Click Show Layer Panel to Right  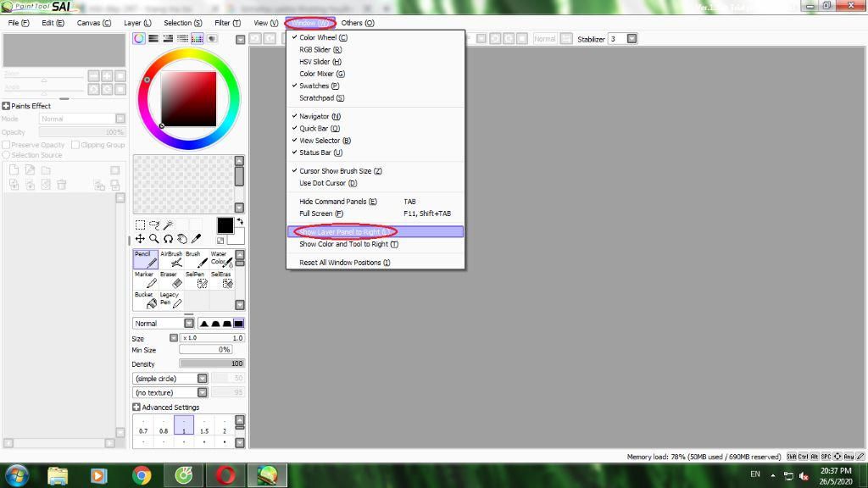pos(376,232)
